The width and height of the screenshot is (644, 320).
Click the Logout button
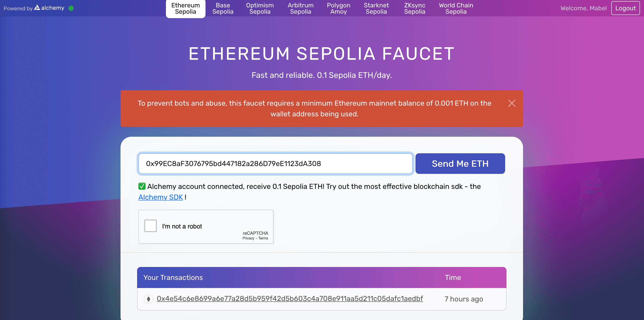click(x=625, y=8)
